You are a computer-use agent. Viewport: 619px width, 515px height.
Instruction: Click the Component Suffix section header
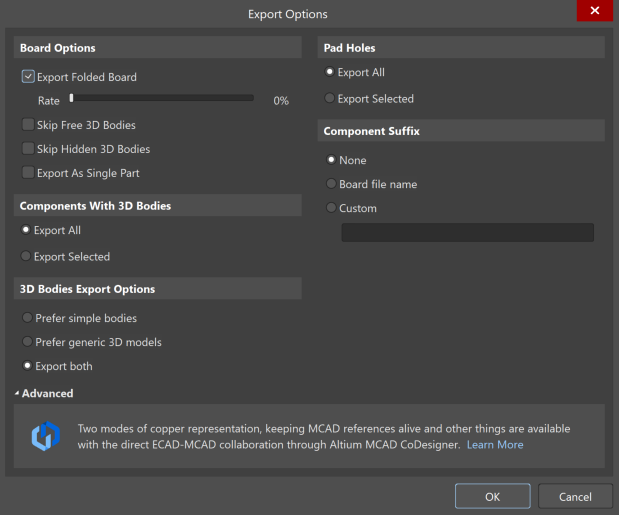coord(461,131)
